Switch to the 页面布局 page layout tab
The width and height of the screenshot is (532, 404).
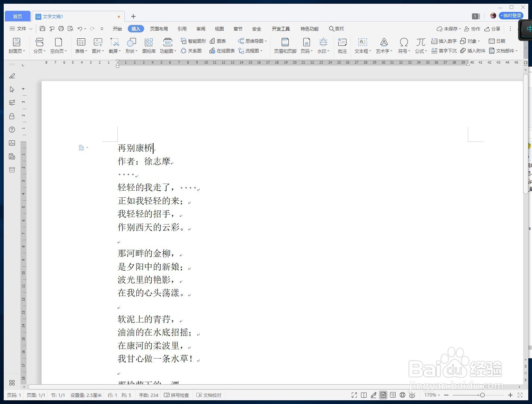click(x=159, y=29)
